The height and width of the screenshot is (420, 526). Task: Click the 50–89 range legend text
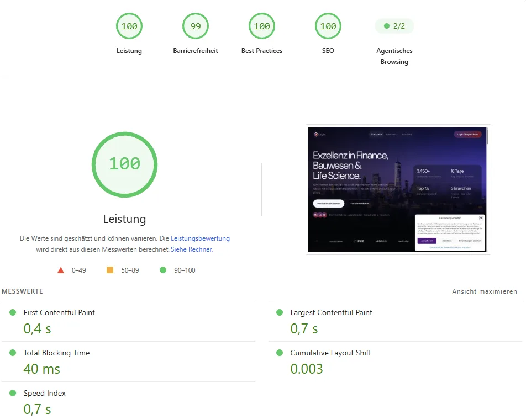point(130,270)
